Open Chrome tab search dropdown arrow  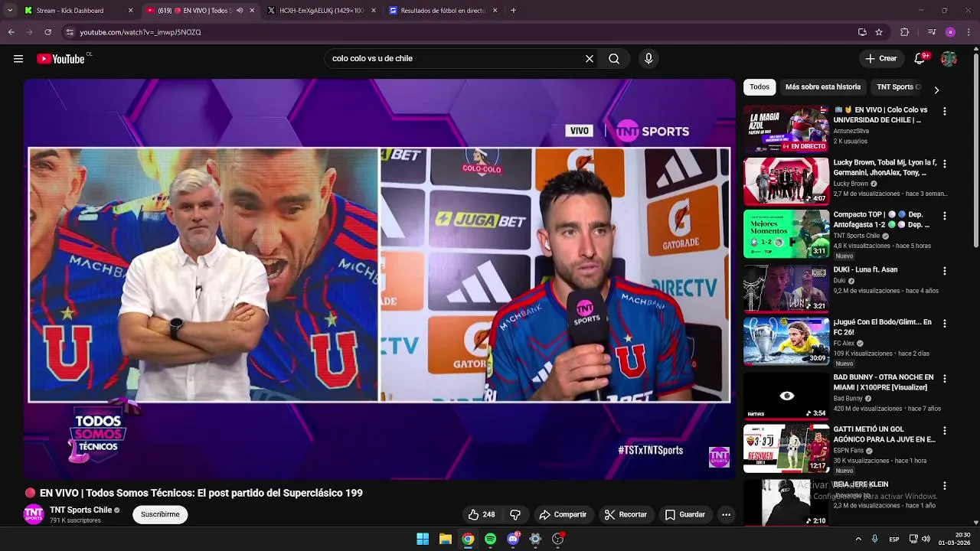pyautogui.click(x=10, y=11)
